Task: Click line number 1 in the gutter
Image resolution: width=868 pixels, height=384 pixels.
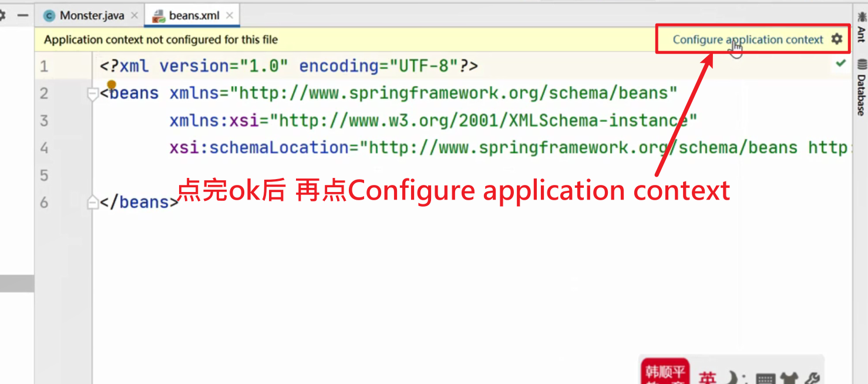Action: 44,66
